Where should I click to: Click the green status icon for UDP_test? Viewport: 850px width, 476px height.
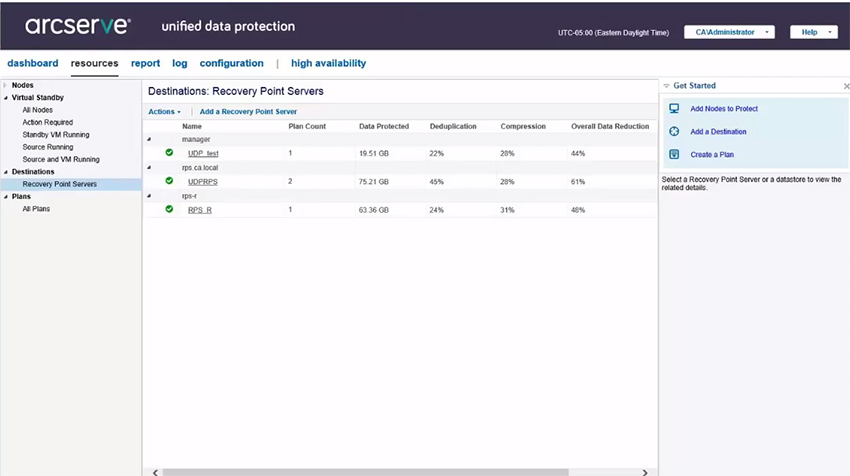[169, 153]
